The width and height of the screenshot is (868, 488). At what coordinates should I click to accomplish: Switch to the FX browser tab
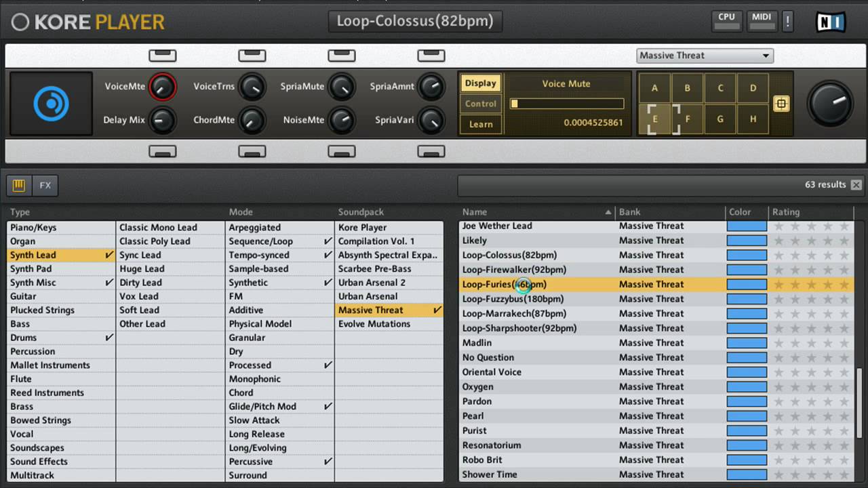(45, 185)
